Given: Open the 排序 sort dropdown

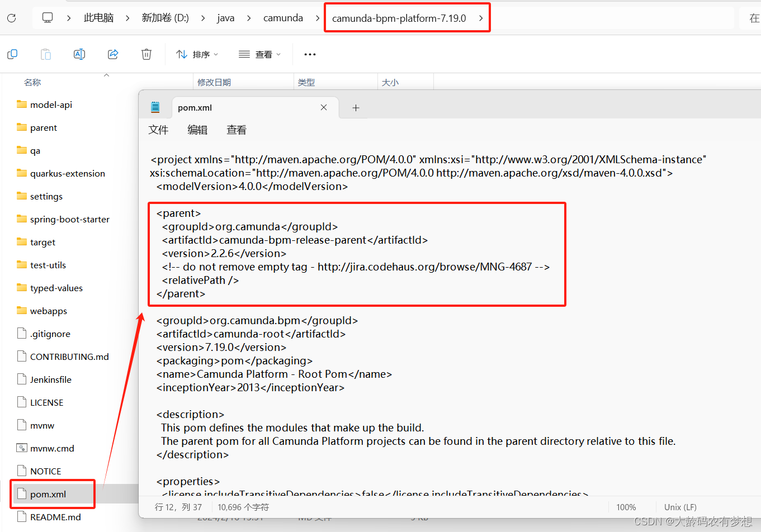Looking at the screenshot, I should [x=197, y=54].
